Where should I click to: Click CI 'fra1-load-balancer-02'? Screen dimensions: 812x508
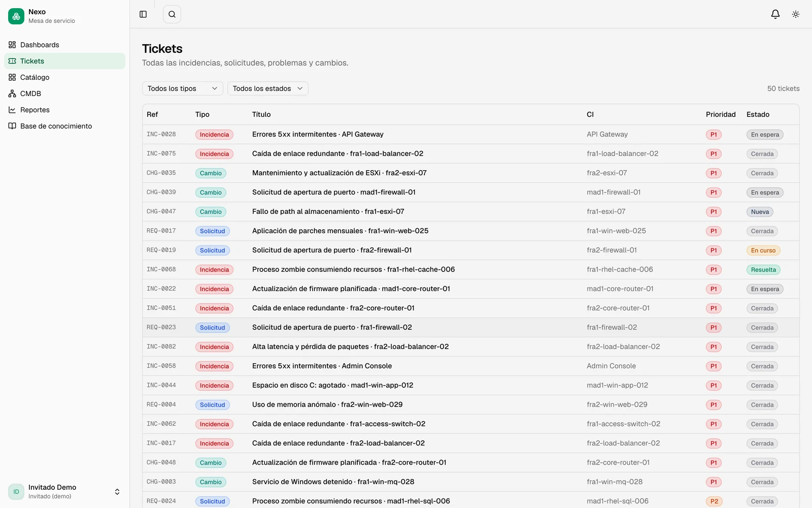point(622,154)
